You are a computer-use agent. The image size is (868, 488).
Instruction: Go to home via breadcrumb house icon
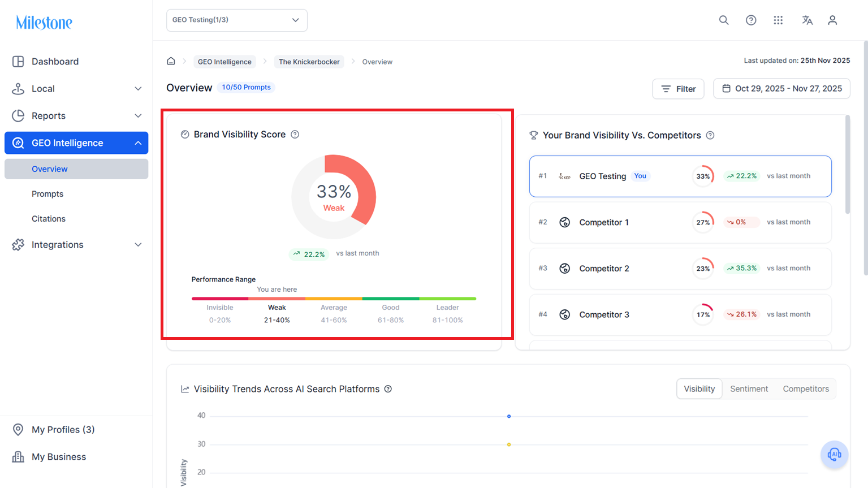point(171,61)
